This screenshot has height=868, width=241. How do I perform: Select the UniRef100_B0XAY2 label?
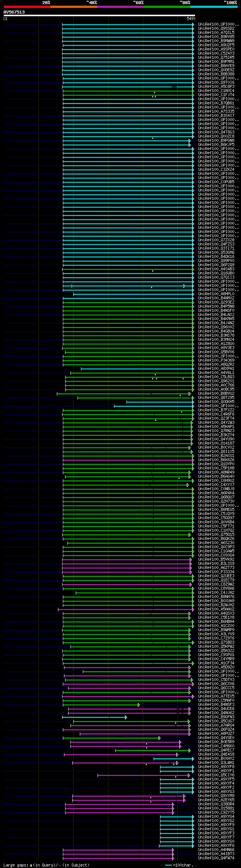click(x=216, y=758)
